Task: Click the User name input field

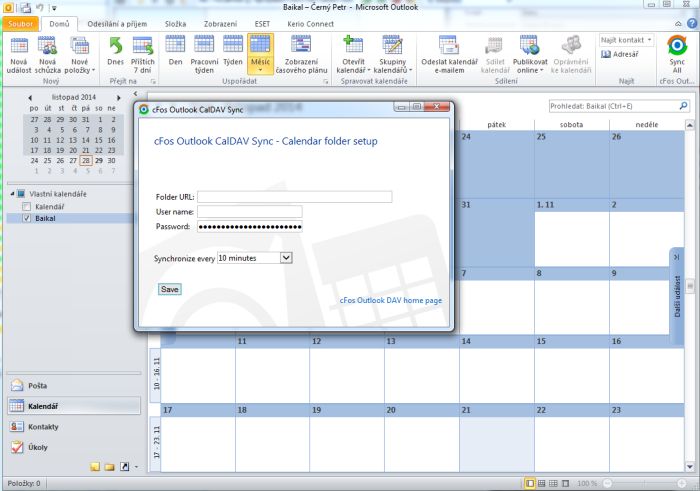Action: (x=250, y=212)
